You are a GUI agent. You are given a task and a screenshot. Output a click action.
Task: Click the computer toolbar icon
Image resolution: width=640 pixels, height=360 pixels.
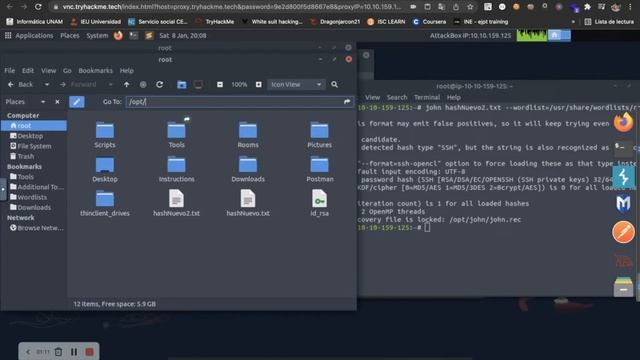click(x=198, y=84)
